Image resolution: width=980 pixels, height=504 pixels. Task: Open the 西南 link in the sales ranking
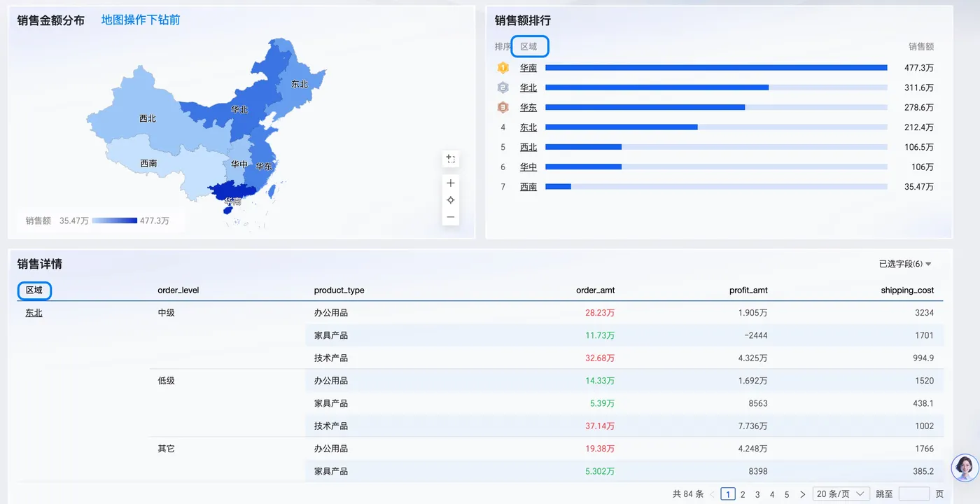(528, 187)
